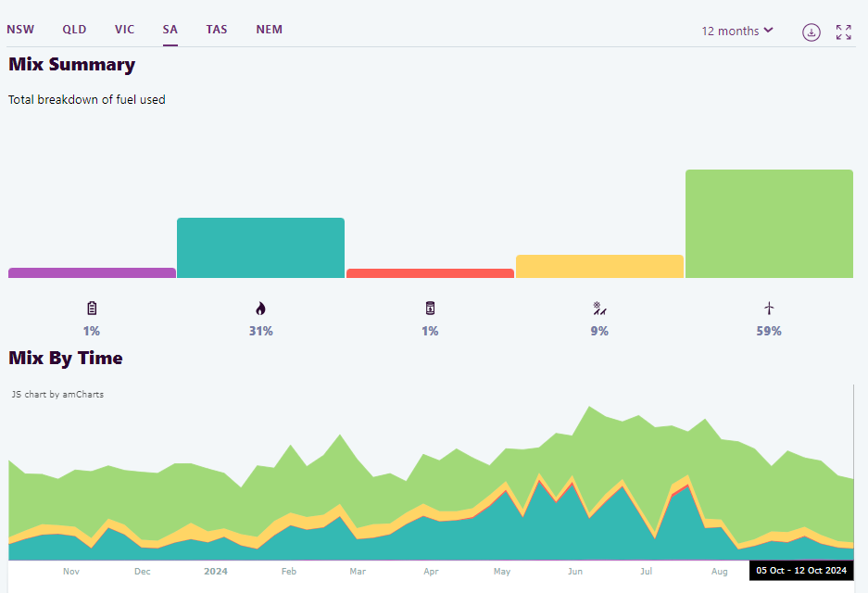
Task: Click the 05 Oct - 12 Oct 2024 date label
Action: coord(800,572)
